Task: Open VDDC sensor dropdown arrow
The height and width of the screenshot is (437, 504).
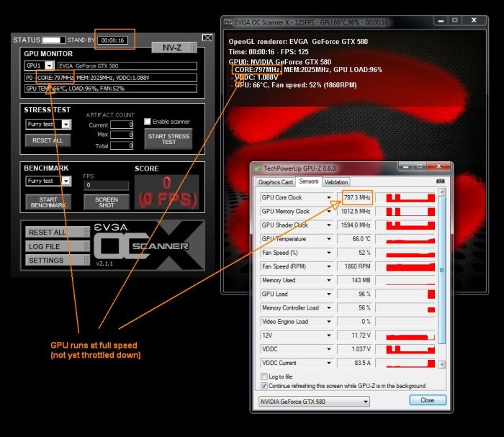Action: point(329,349)
